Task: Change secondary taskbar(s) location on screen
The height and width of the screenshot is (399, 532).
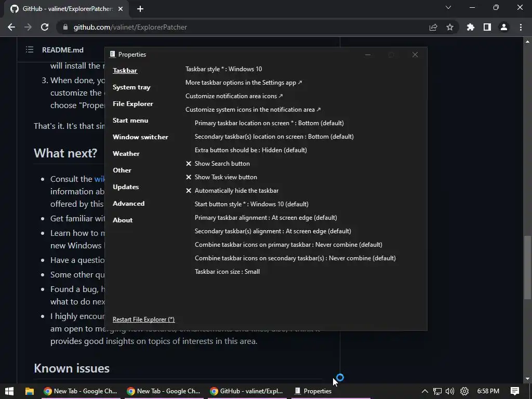Action: pyautogui.click(x=274, y=137)
